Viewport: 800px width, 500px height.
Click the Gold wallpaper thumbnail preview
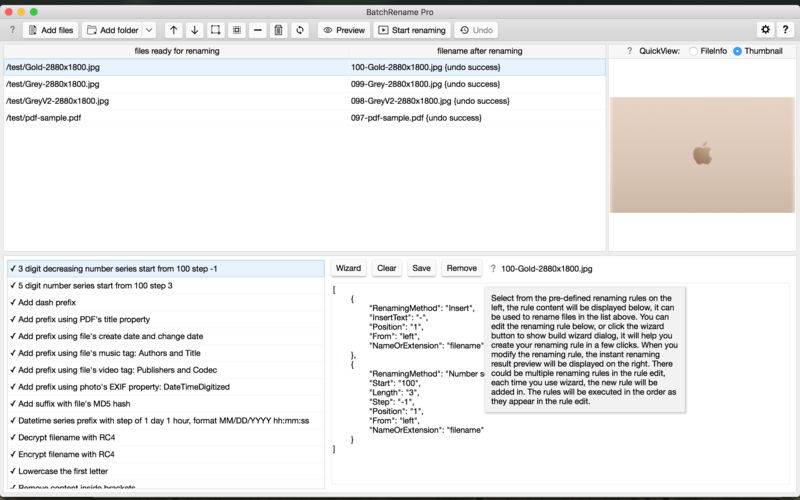(x=702, y=155)
